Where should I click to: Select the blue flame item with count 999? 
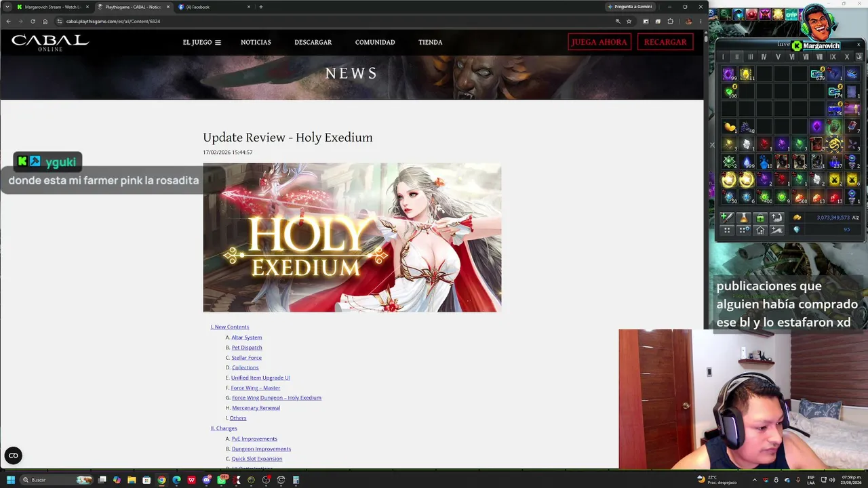click(747, 162)
